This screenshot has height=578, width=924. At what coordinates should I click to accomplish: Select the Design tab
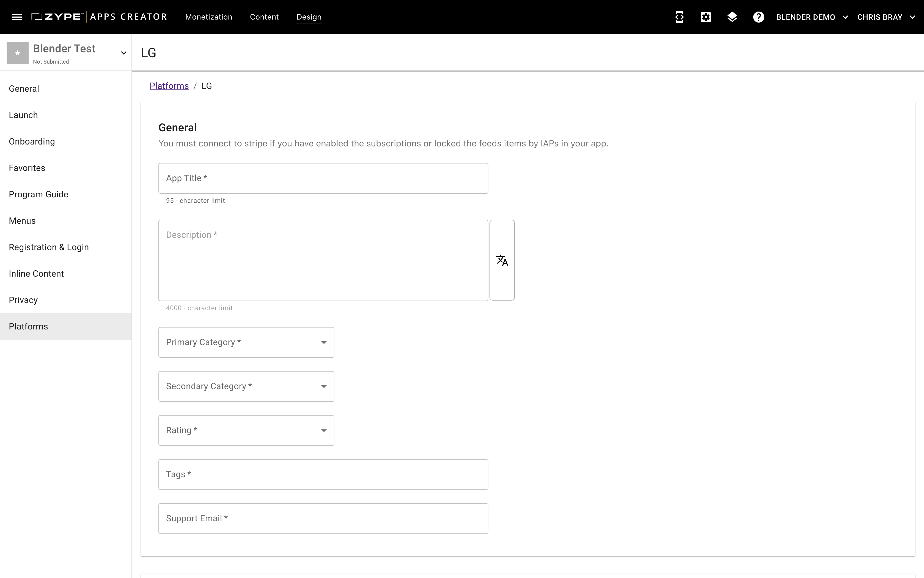click(309, 17)
